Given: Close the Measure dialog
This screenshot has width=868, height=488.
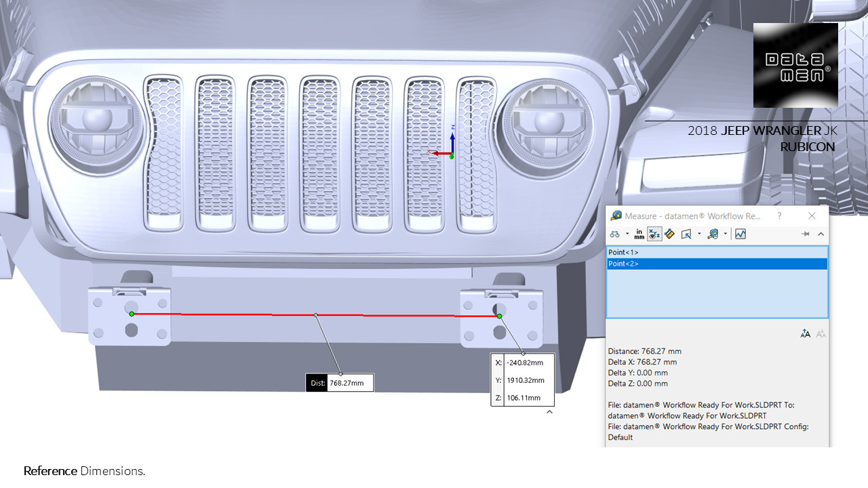Looking at the screenshot, I should point(812,216).
